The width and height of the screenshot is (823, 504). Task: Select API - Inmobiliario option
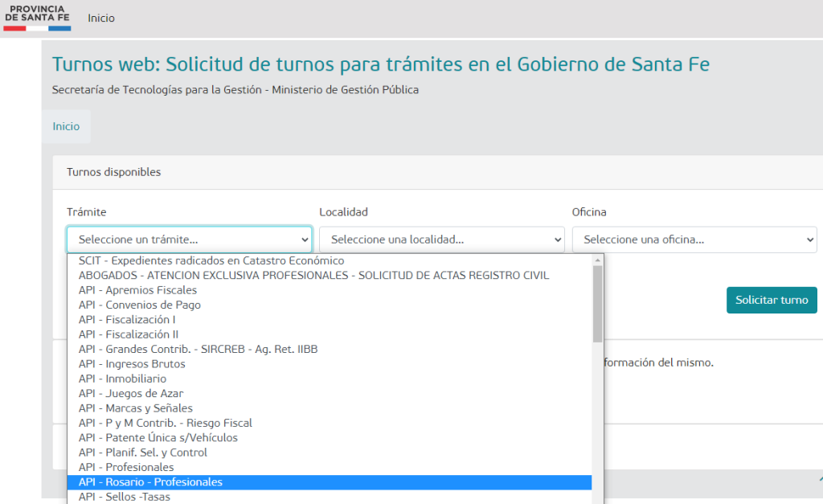(122, 379)
